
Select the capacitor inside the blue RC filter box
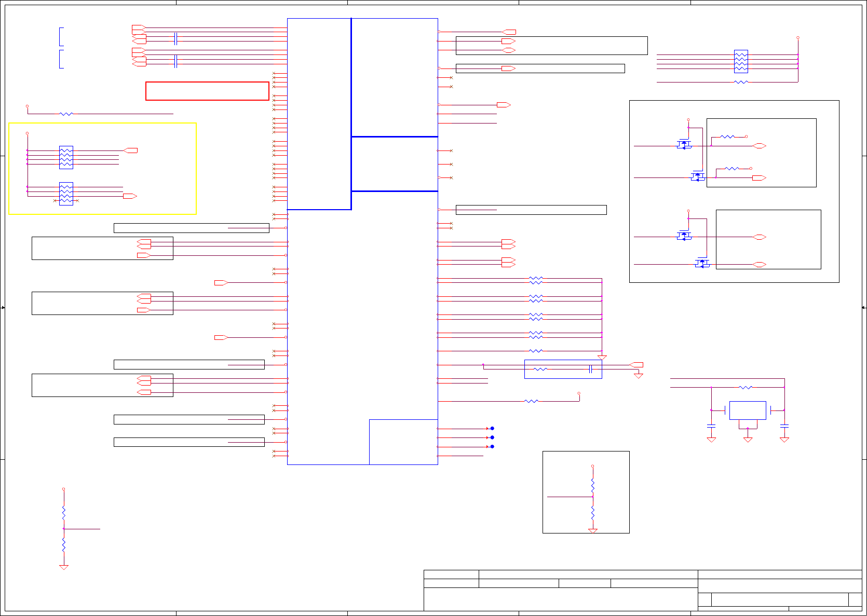point(590,369)
